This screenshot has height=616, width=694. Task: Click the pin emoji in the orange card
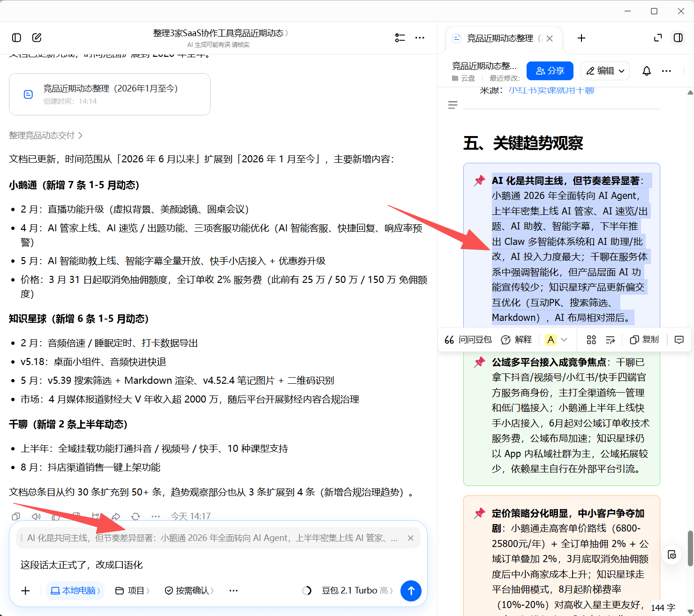pyautogui.click(x=479, y=514)
